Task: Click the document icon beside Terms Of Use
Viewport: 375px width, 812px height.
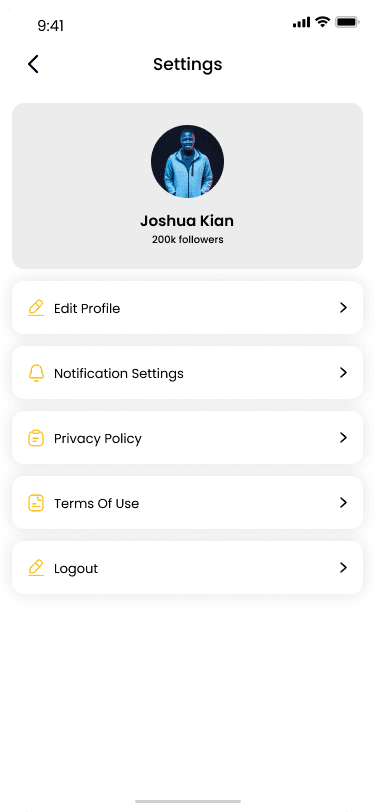Action: pos(36,503)
